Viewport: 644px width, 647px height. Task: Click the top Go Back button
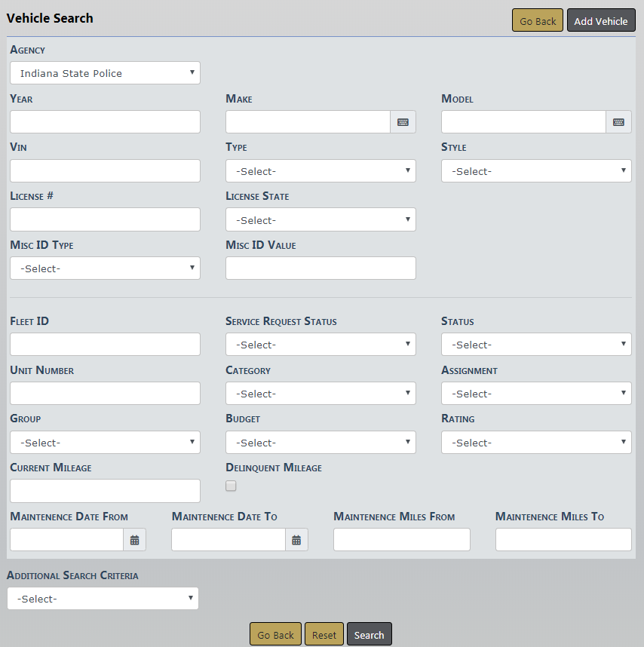point(538,21)
